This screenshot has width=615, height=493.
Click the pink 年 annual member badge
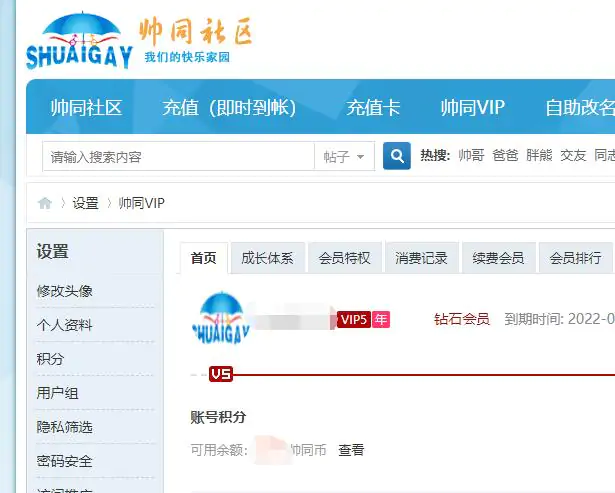pyautogui.click(x=381, y=320)
